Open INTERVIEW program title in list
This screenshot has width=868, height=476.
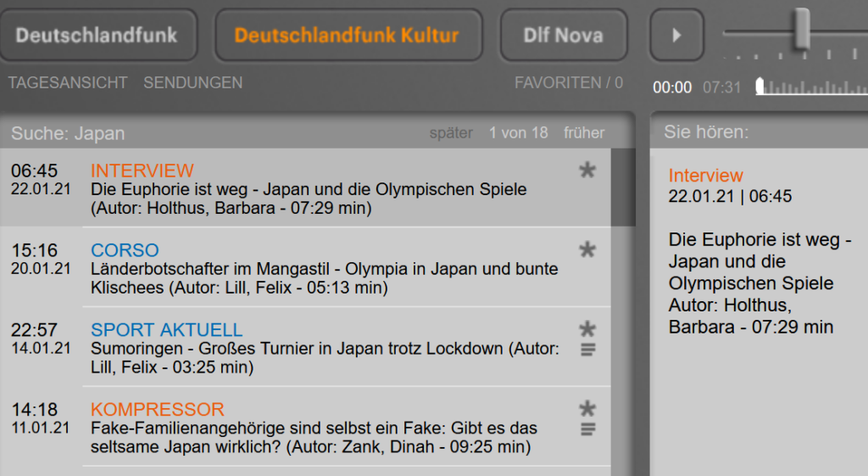click(142, 170)
